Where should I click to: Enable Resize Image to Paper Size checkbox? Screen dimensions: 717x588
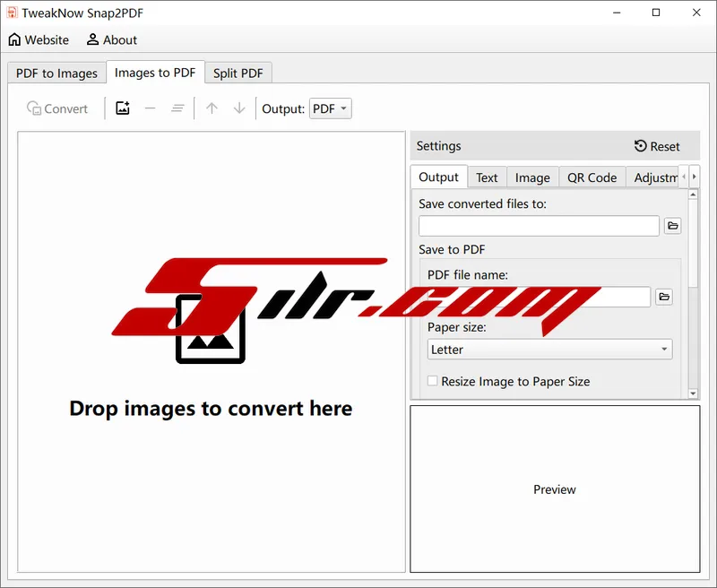432,381
